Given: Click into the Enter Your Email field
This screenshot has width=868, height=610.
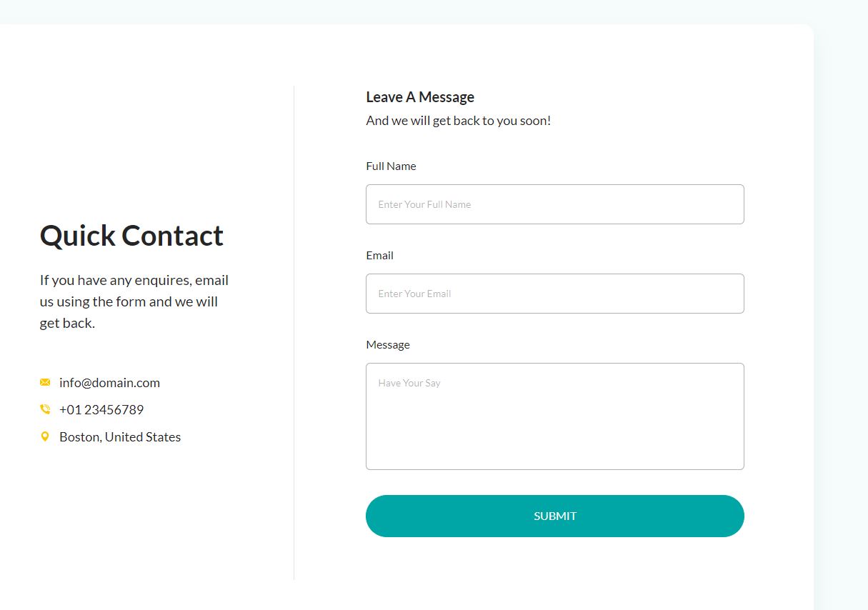Looking at the screenshot, I should click(x=554, y=294).
